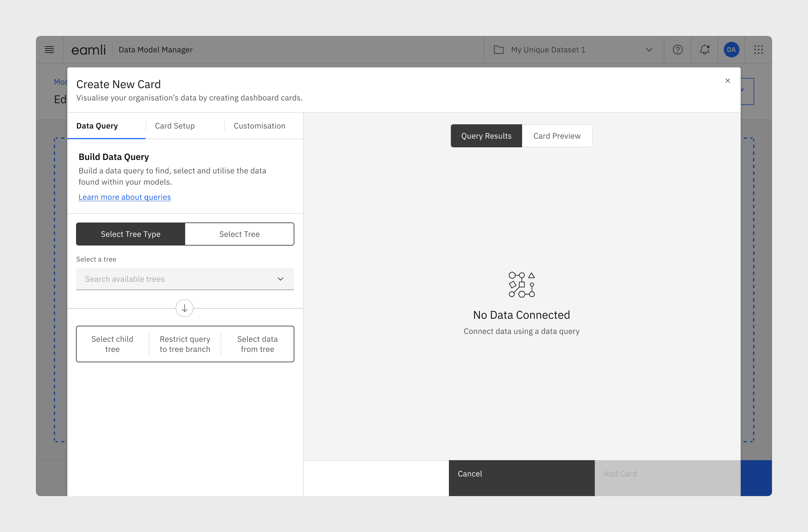Open the Customisation tab
808x532 pixels.
(x=260, y=126)
